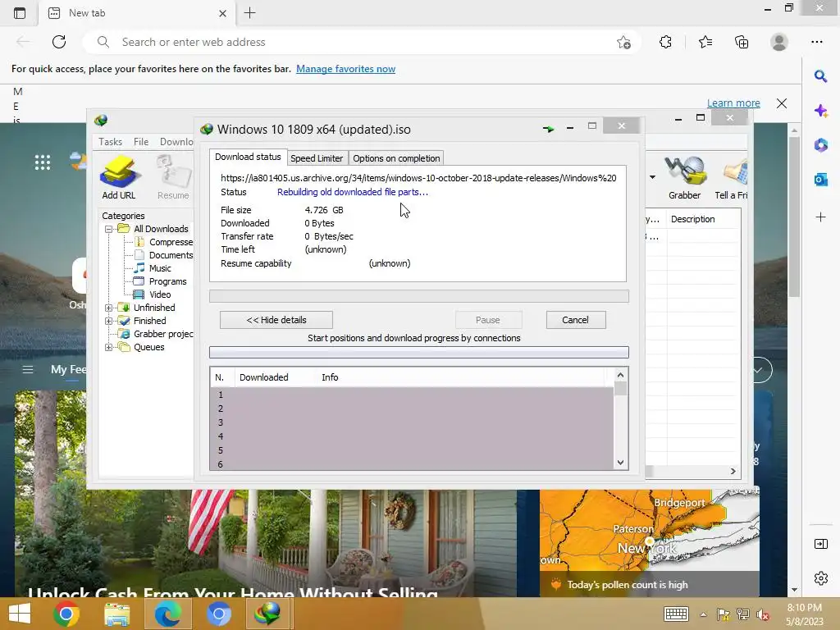Screen dimensions: 840x630
Task: Select the Programs category
Action: [x=160, y=281]
